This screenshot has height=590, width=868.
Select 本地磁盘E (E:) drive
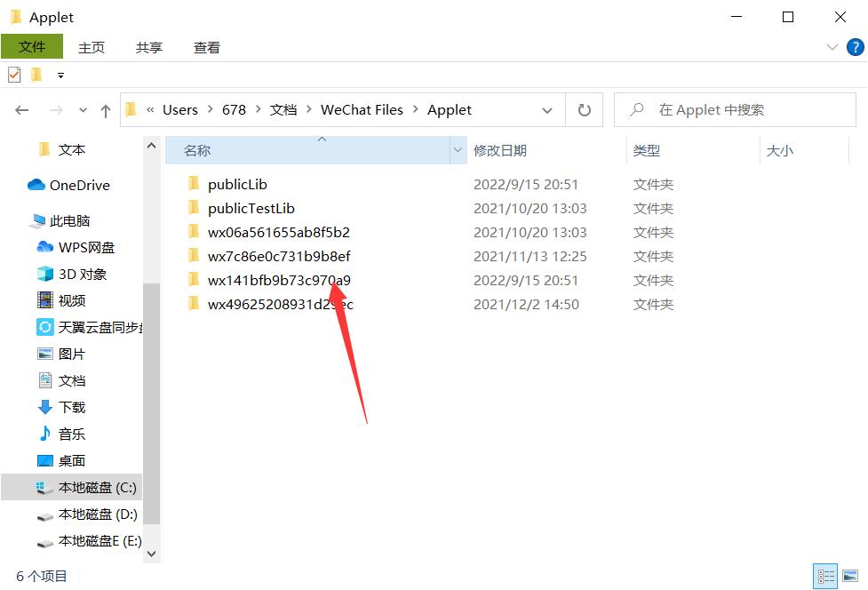tap(100, 541)
